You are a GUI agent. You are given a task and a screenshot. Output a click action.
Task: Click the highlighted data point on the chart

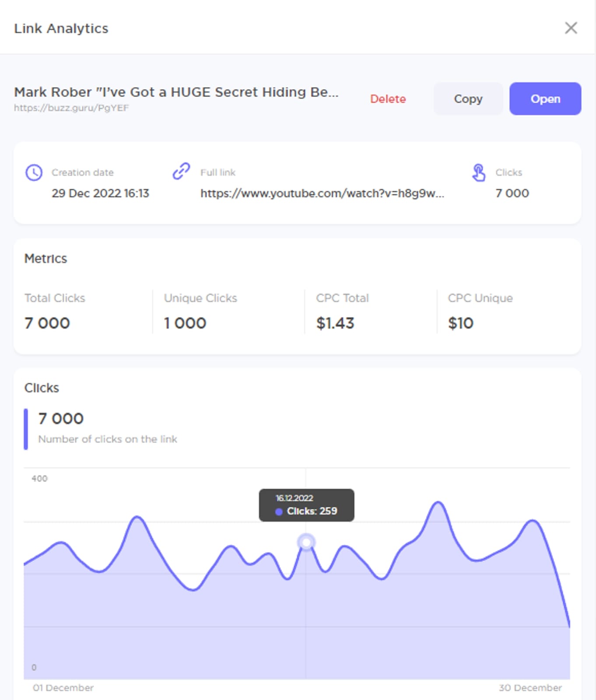pos(306,542)
